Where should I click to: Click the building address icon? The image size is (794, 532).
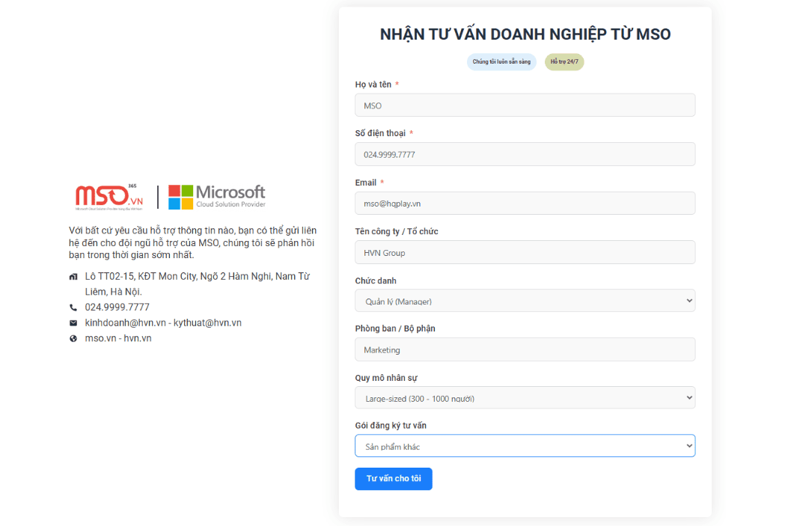point(73,277)
